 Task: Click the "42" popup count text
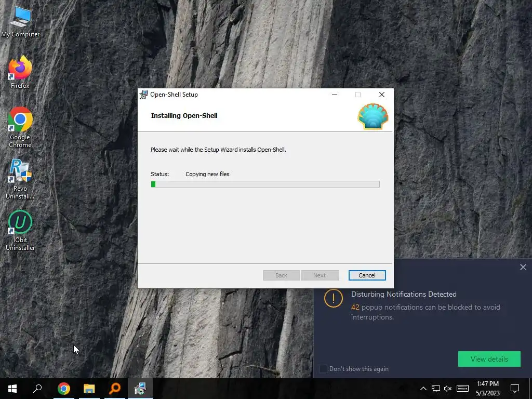[355, 307]
